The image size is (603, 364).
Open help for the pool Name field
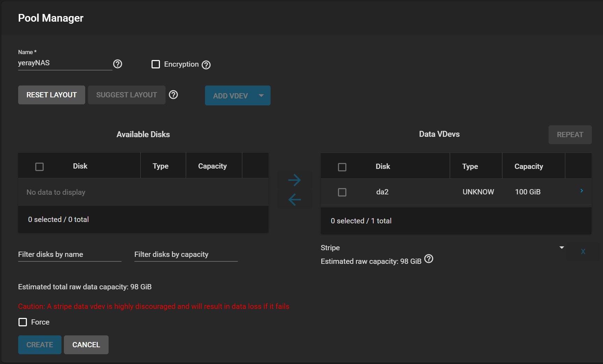pos(118,64)
